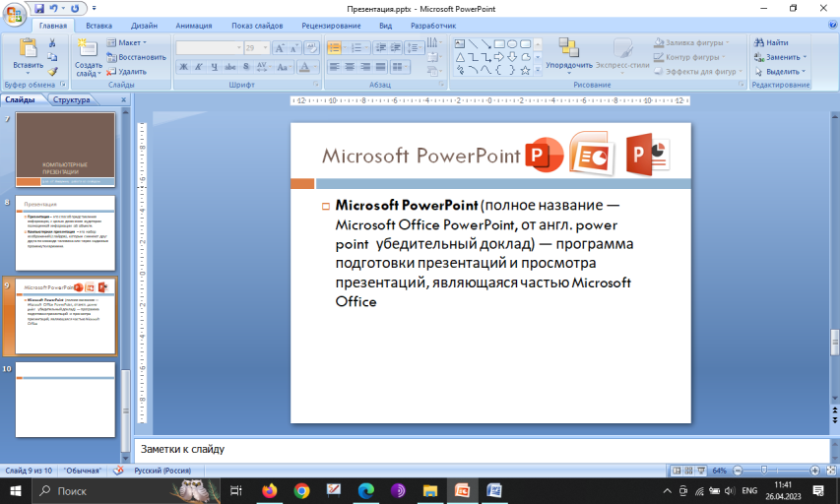
Task: Increase list indent level icon
Action: coord(395,47)
